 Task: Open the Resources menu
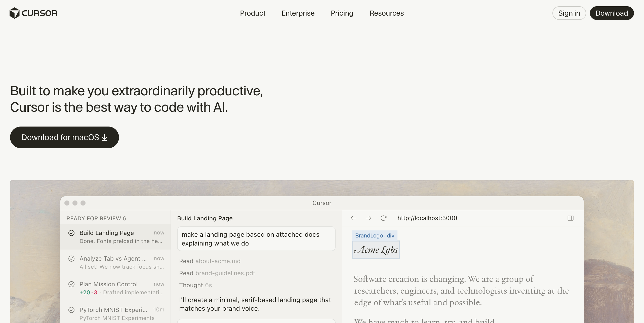pos(386,13)
